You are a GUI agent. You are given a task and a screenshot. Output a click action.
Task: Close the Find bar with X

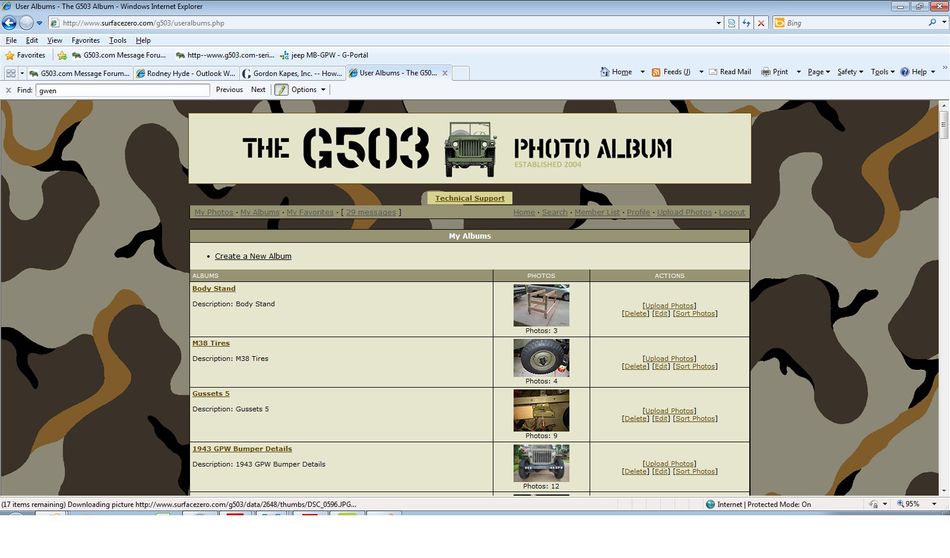coord(8,90)
